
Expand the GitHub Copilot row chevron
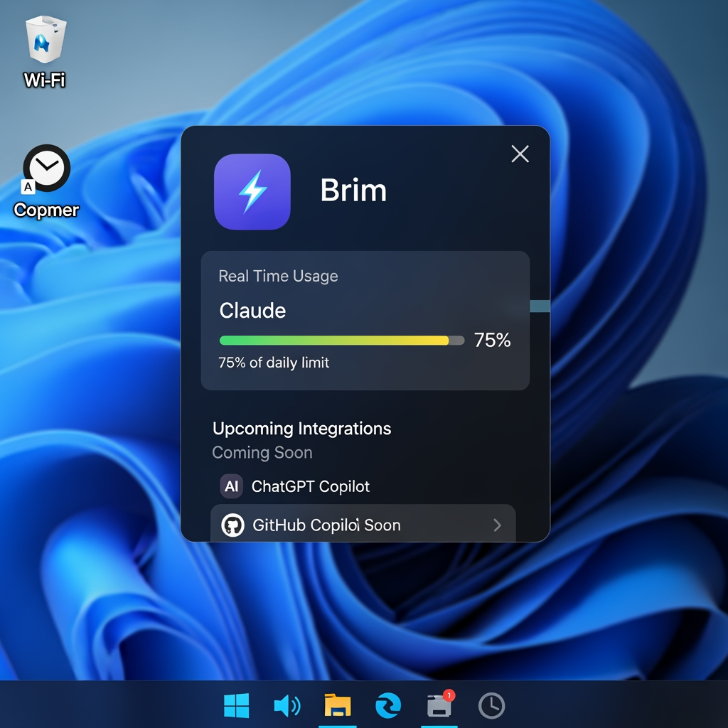[x=497, y=525]
